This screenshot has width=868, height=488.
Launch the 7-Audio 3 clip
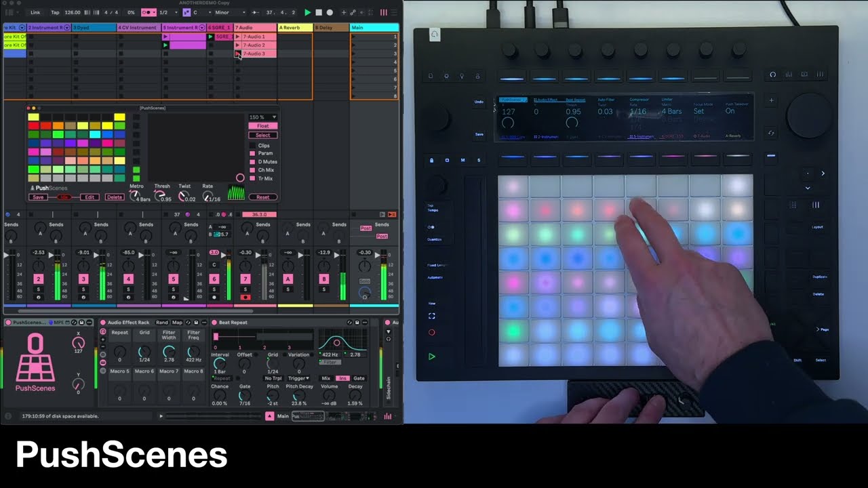[237, 54]
